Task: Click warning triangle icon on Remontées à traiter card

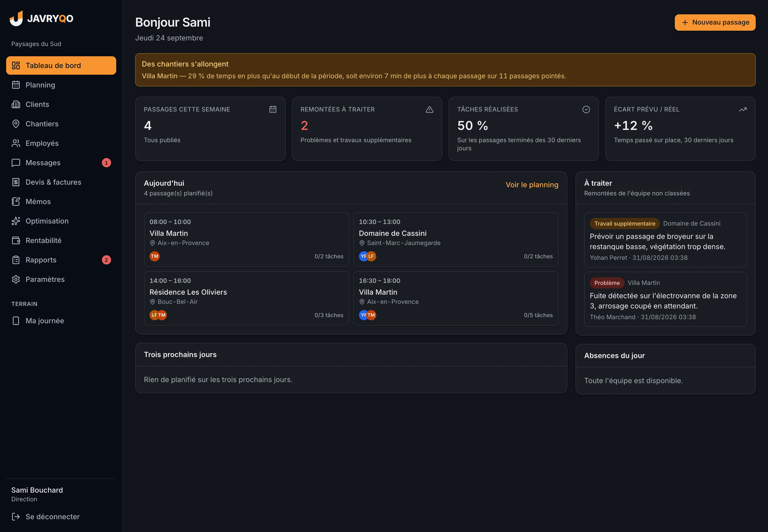Action: [x=429, y=109]
